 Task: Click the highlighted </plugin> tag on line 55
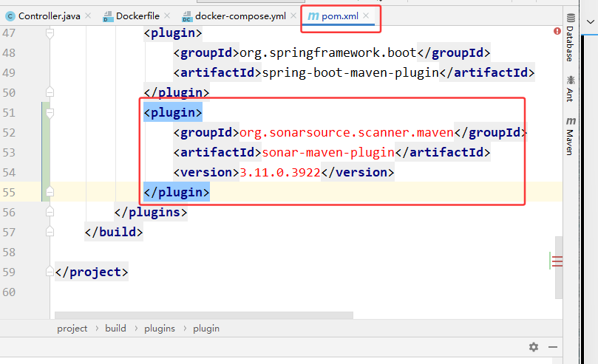click(177, 192)
